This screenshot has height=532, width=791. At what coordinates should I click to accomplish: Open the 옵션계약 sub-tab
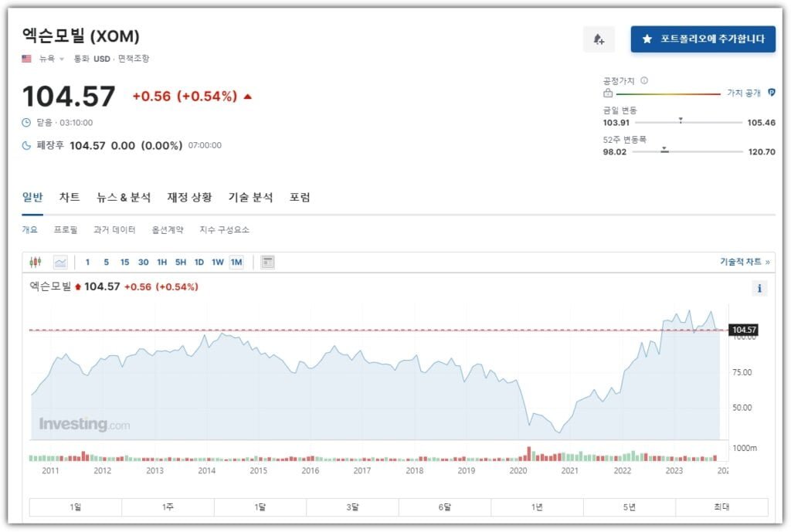pyautogui.click(x=168, y=230)
